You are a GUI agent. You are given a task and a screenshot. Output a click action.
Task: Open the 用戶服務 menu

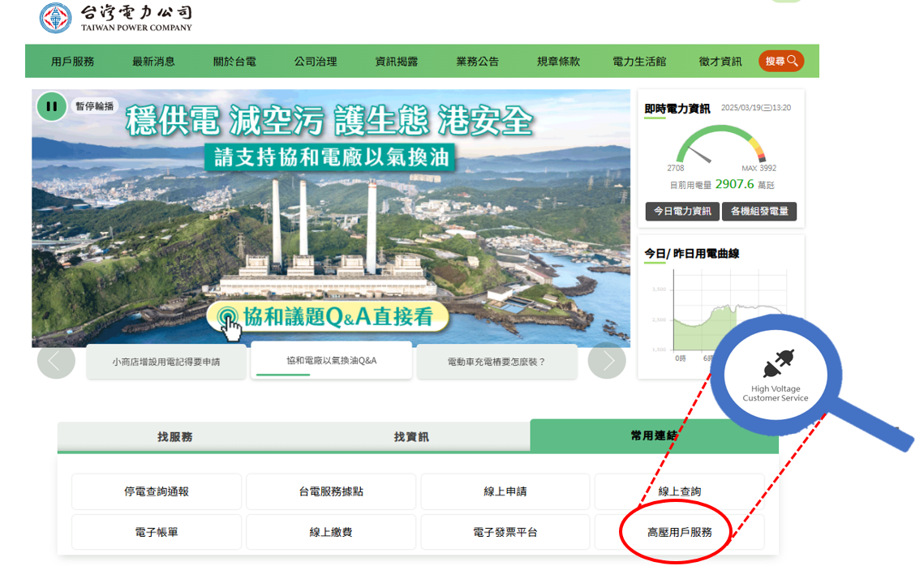(72, 62)
